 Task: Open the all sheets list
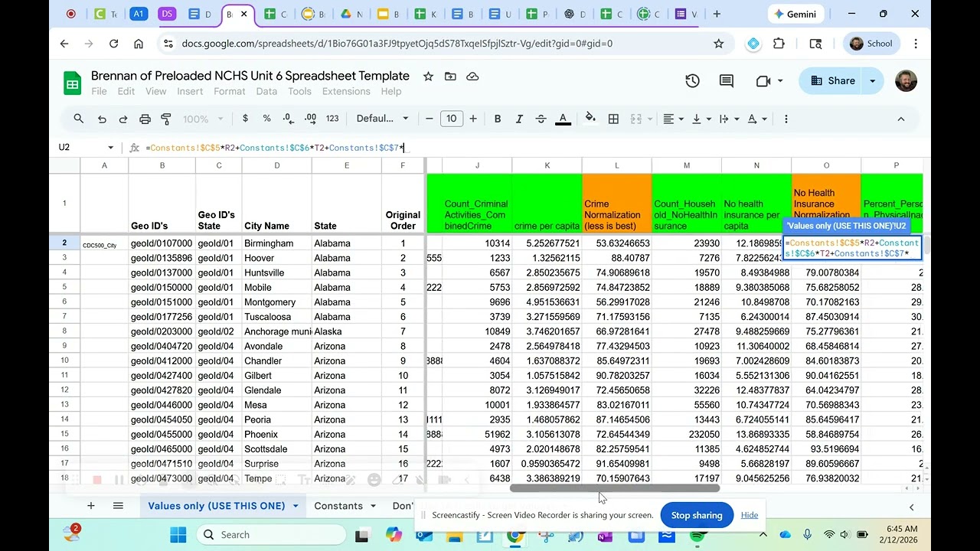pos(118,506)
